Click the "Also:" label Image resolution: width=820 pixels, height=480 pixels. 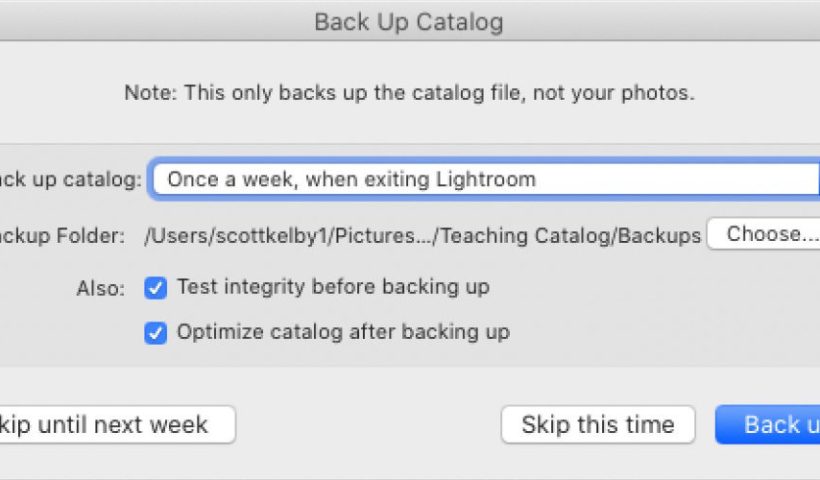tap(101, 289)
